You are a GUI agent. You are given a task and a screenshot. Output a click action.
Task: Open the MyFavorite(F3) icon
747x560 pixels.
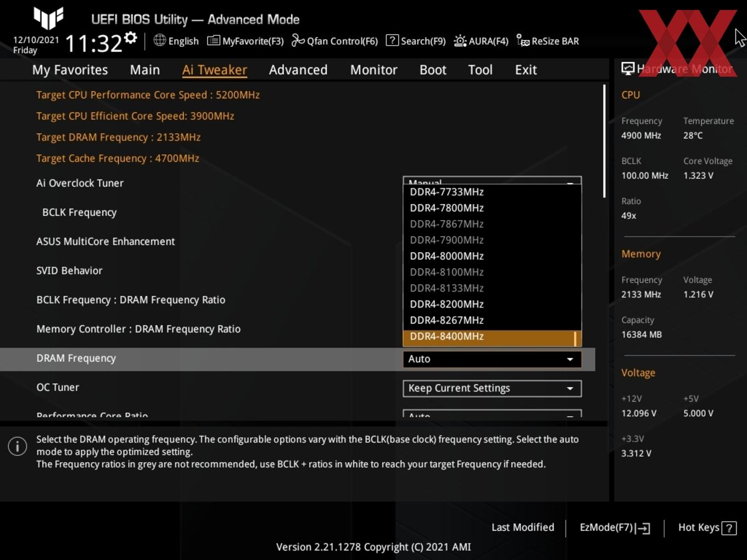pyautogui.click(x=213, y=41)
